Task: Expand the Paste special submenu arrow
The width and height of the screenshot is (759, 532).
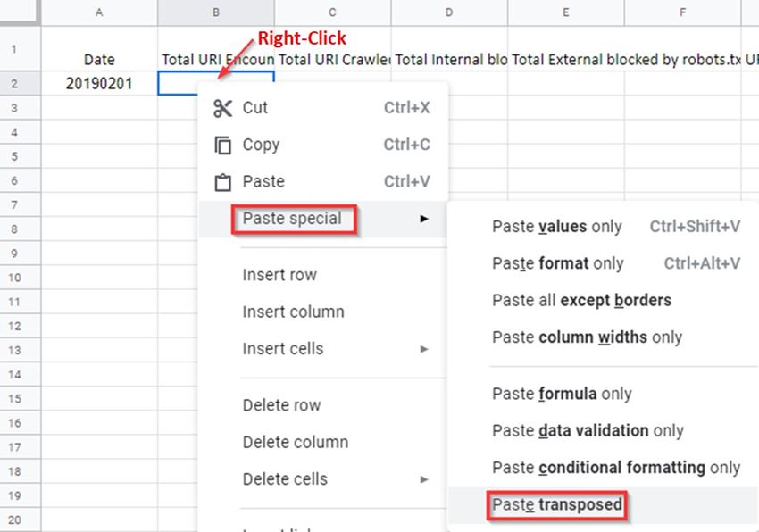Action: point(424,219)
